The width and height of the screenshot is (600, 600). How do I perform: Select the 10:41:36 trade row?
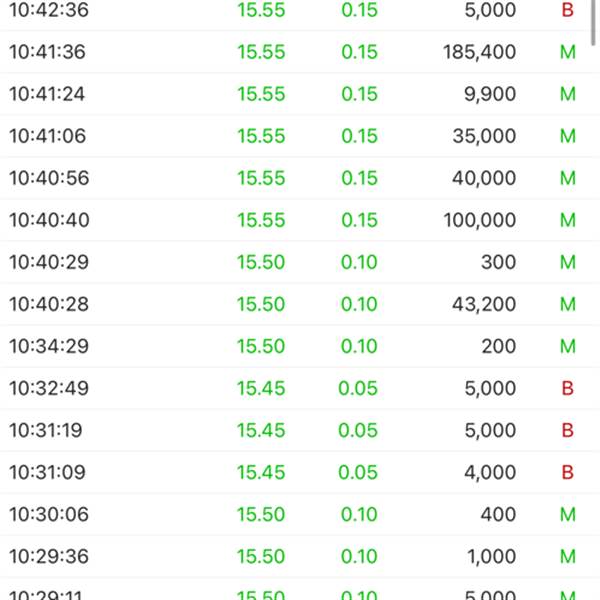tap(295, 52)
